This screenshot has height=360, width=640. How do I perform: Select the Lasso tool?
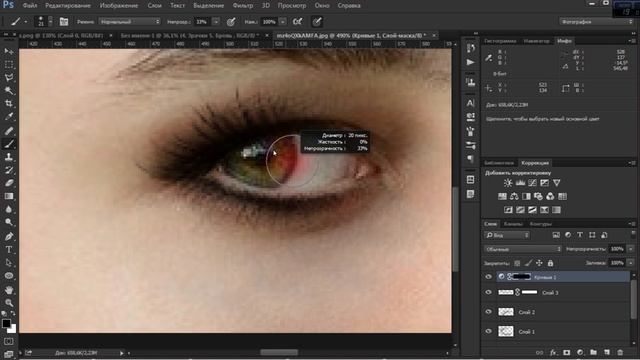click(9, 78)
